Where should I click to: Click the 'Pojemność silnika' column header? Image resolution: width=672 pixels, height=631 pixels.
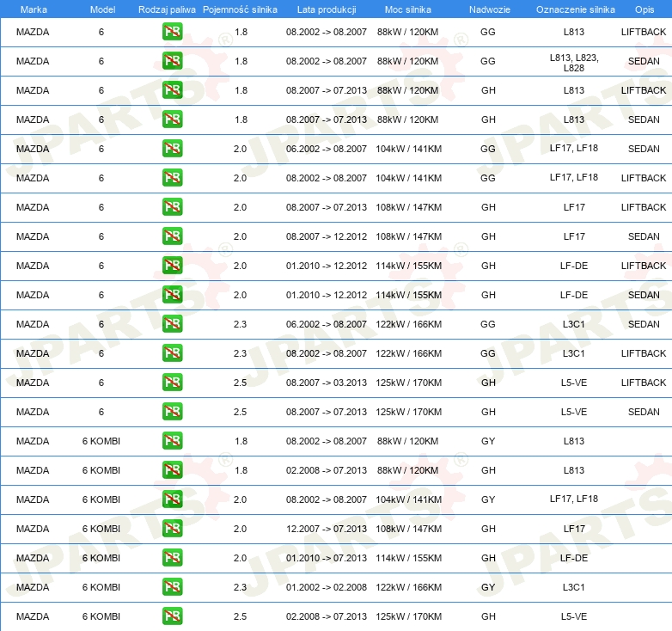click(x=240, y=9)
